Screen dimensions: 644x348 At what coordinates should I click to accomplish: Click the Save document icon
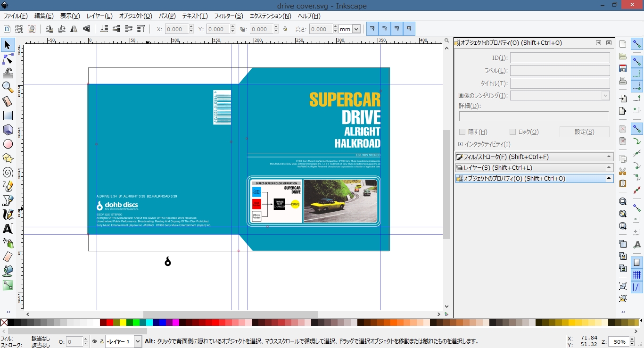click(623, 68)
